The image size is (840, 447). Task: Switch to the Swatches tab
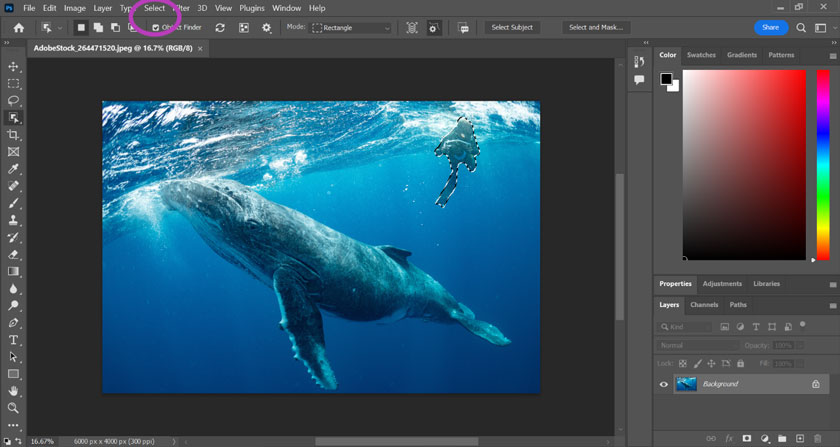coord(701,55)
